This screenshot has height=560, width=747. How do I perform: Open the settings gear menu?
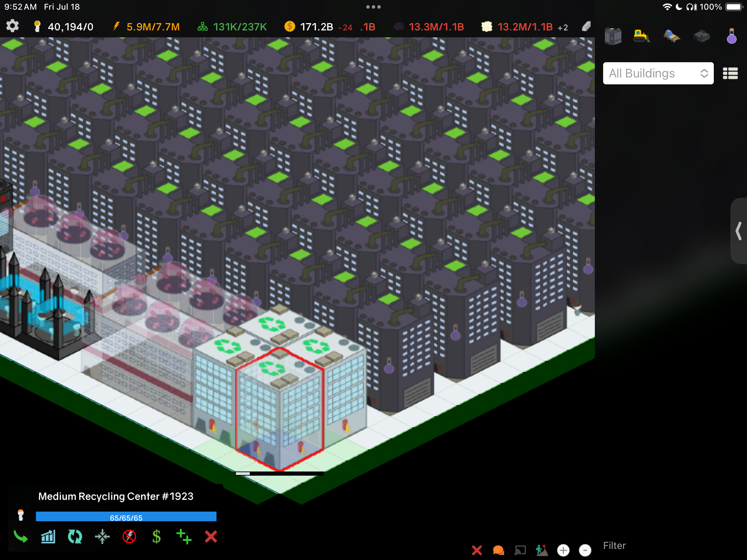(x=12, y=26)
